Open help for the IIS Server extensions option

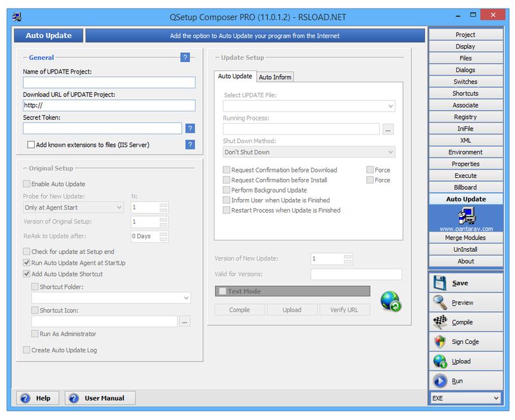(190, 144)
